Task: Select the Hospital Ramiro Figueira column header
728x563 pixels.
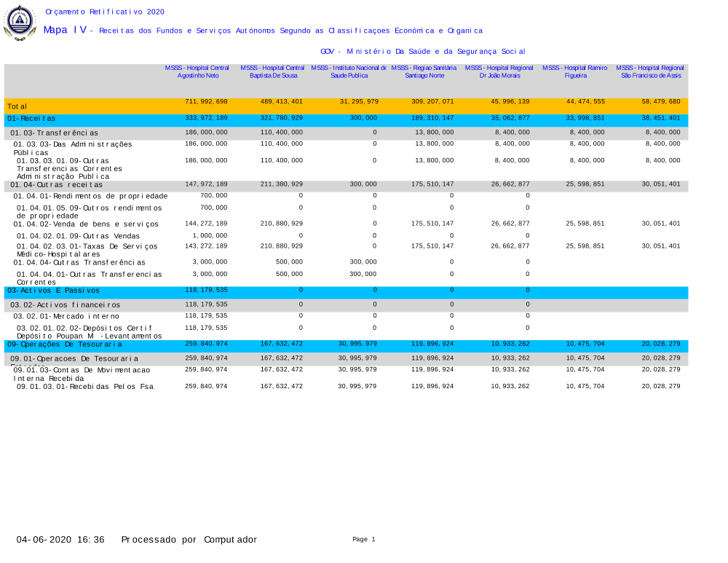Action: pyautogui.click(x=575, y=71)
